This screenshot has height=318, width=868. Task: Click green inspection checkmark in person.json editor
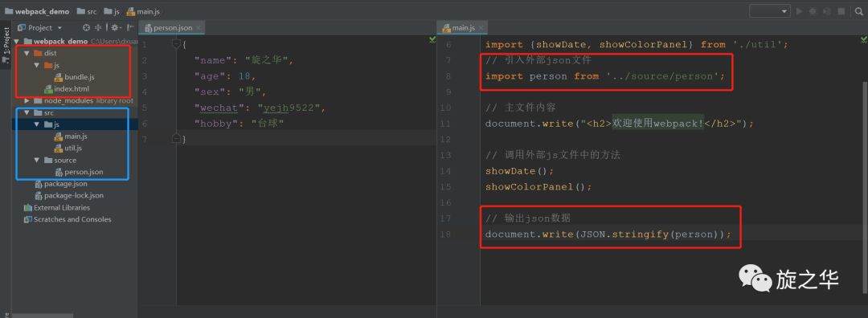(432, 40)
